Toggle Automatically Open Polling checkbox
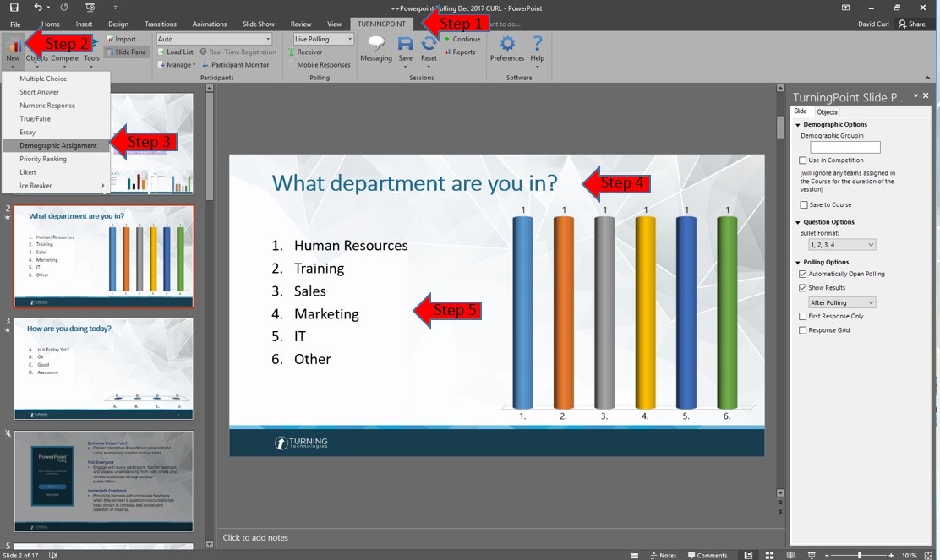The image size is (940, 560). pyautogui.click(x=803, y=274)
